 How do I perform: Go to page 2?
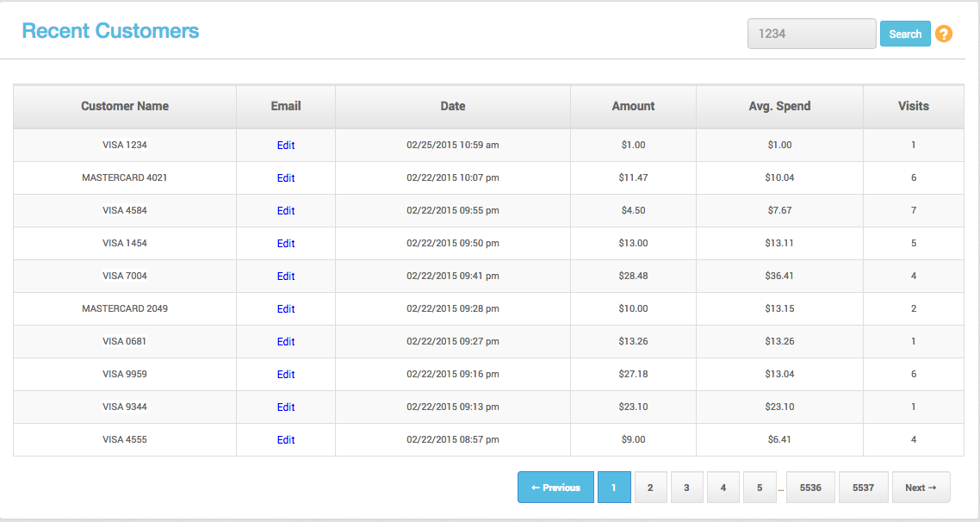(x=650, y=488)
